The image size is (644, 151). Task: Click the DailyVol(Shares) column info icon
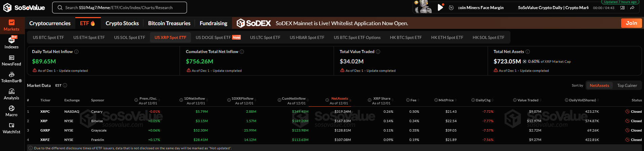point(567,100)
